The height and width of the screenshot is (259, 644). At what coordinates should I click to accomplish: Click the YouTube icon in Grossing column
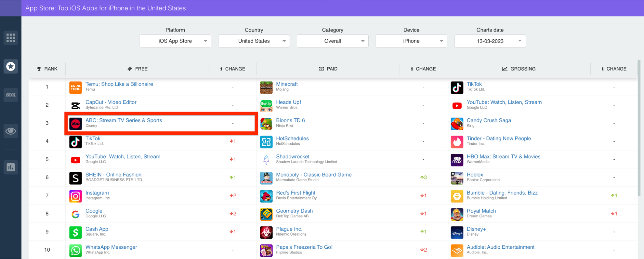[x=457, y=106]
